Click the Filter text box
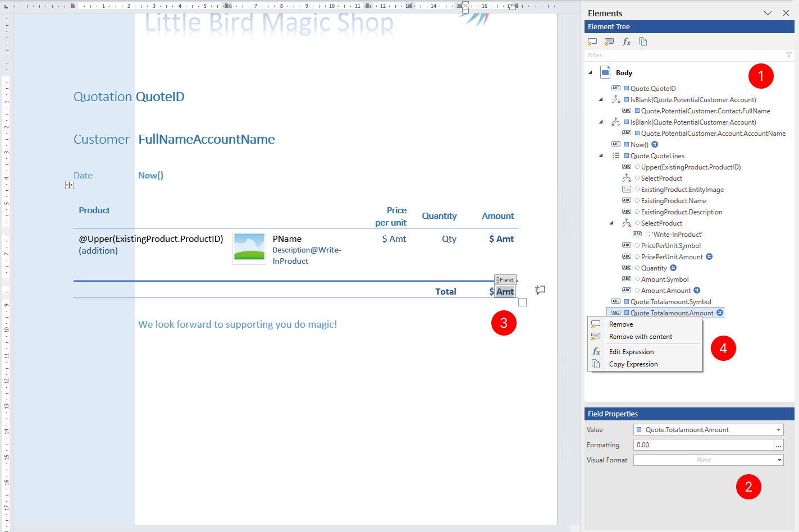This screenshot has height=532, width=799. click(x=685, y=55)
